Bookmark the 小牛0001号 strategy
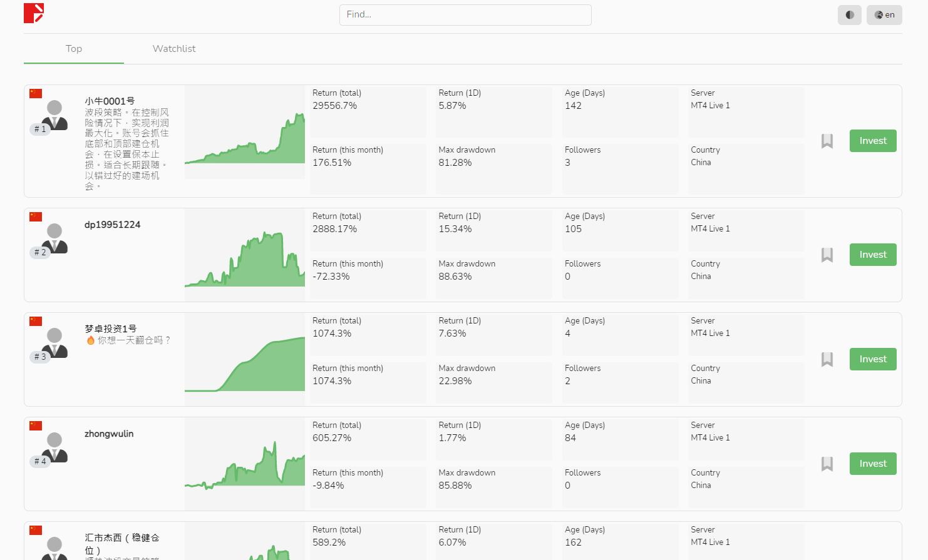Screen dimensions: 928x560 [x=827, y=141]
